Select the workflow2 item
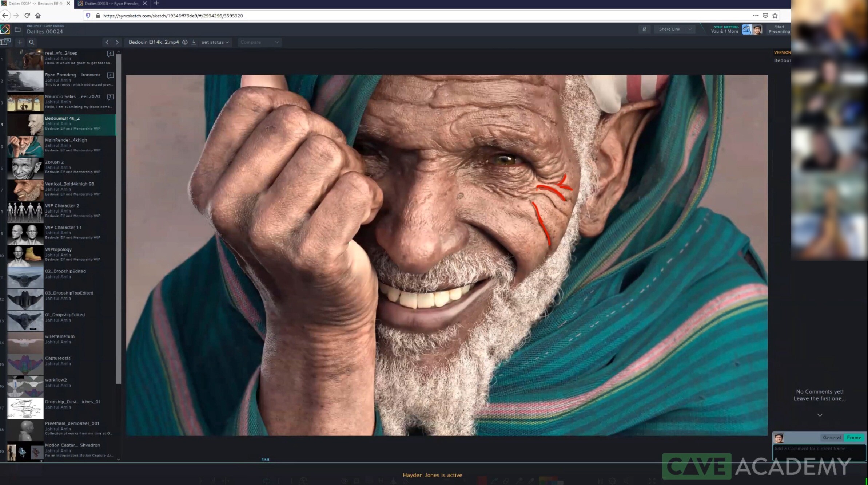Image resolution: width=868 pixels, height=485 pixels. coord(61,386)
